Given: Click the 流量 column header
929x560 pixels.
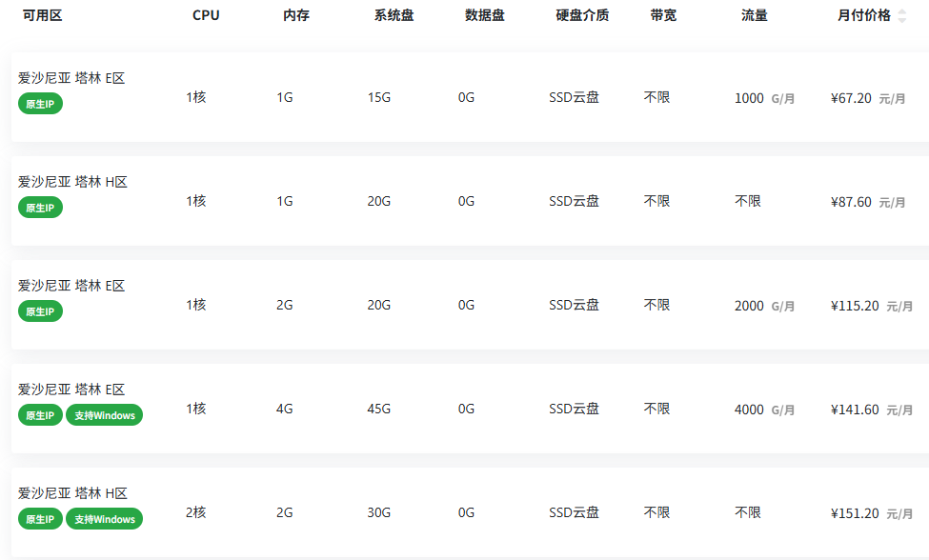Looking at the screenshot, I should [x=755, y=15].
